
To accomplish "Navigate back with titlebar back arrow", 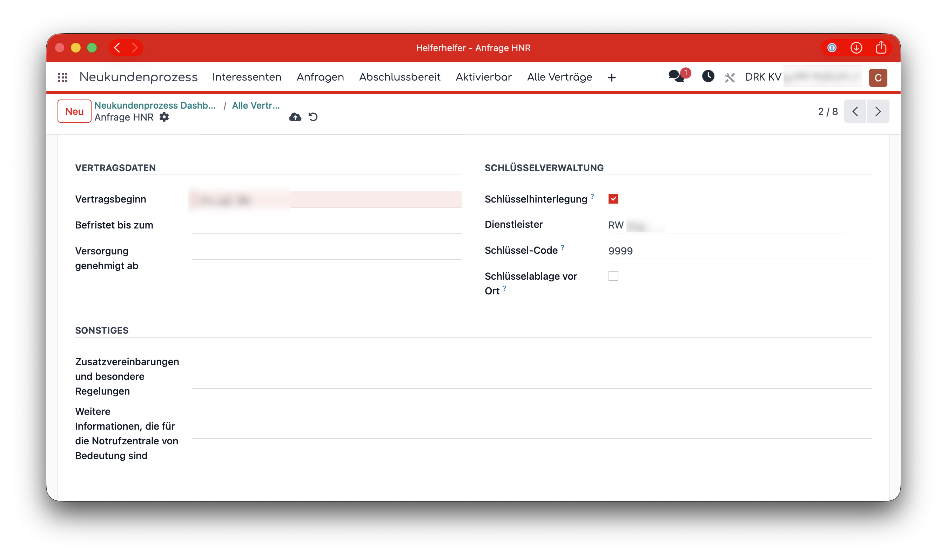I will (117, 48).
